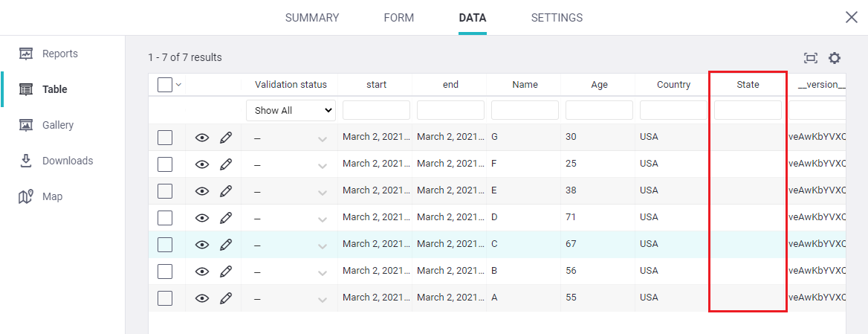
Task: Open the Downloads section
Action: pyautogui.click(x=67, y=161)
